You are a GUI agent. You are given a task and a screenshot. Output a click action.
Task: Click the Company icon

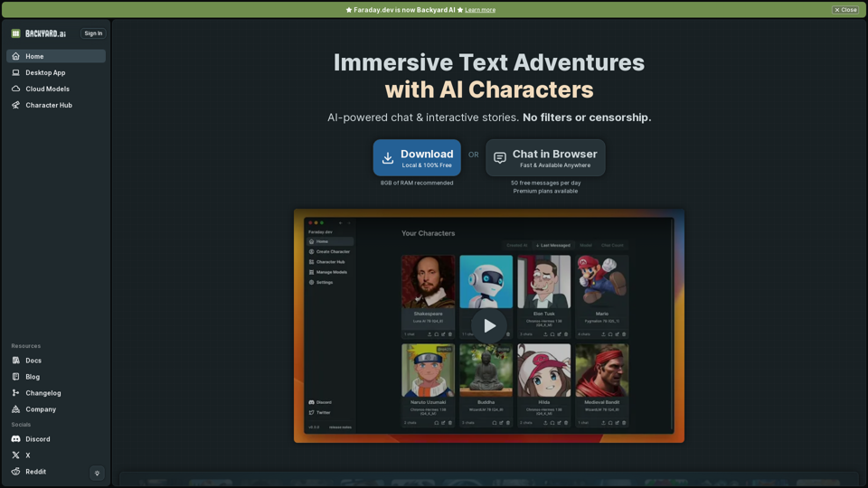[15, 409]
